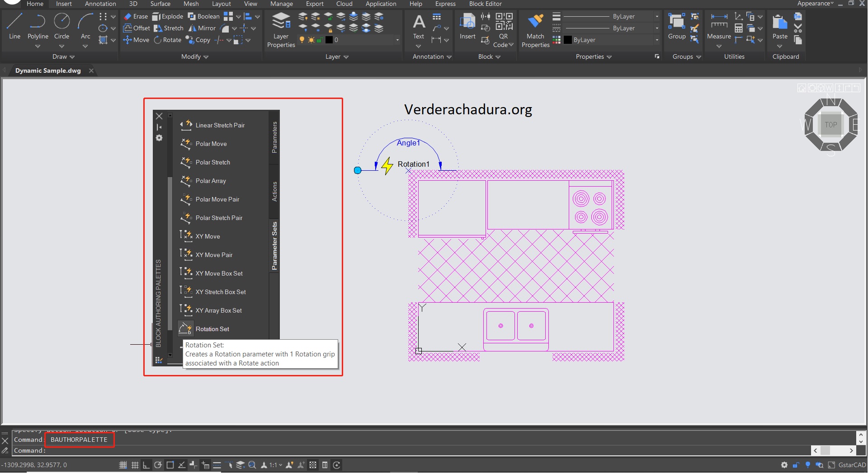Click palette settings gear icon
This screenshot has height=473, width=868.
click(159, 138)
